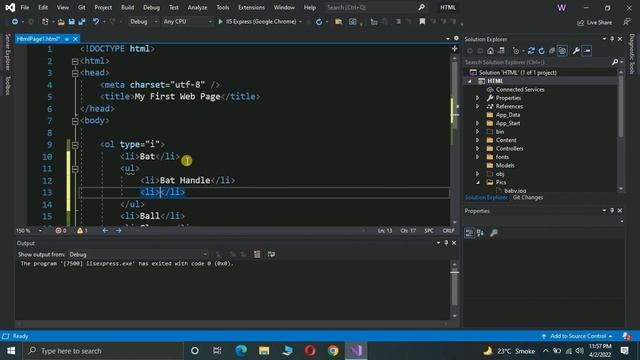The image size is (640, 360).
Task: Toggle Preview Selected Items button
Action: click(587, 51)
